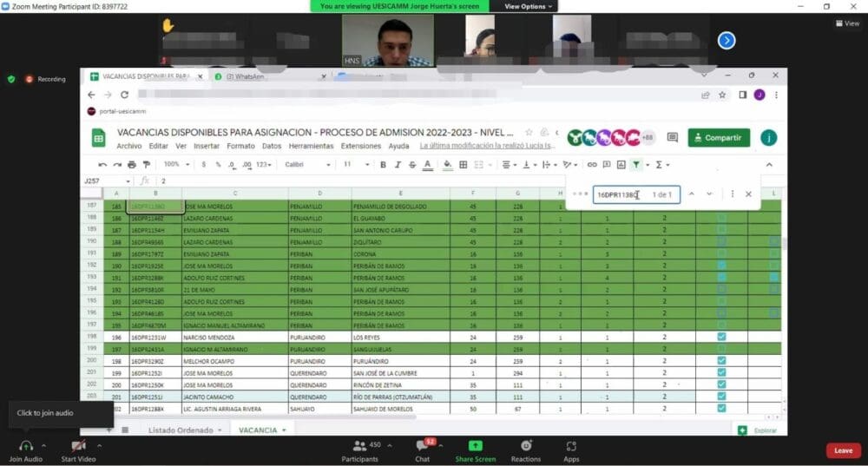Toggle bold formatting in the Sheets toolbar
The width and height of the screenshot is (868, 466).
(x=383, y=164)
